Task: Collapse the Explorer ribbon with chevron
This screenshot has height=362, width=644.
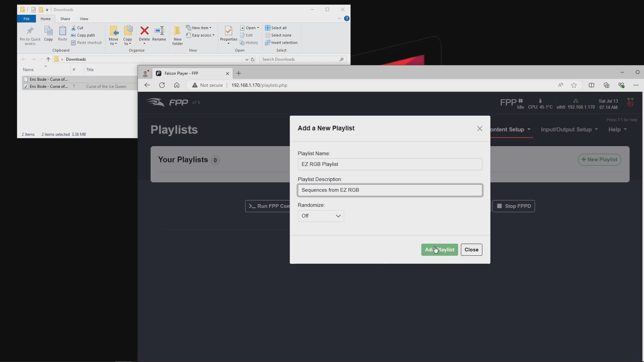Action: tap(339, 18)
